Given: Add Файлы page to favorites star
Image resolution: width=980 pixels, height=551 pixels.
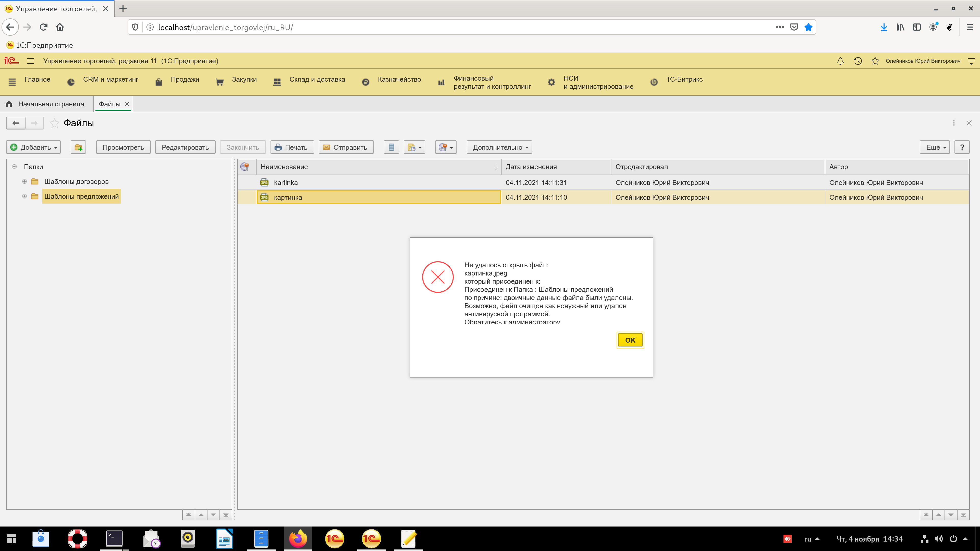Looking at the screenshot, I should coord(54,123).
